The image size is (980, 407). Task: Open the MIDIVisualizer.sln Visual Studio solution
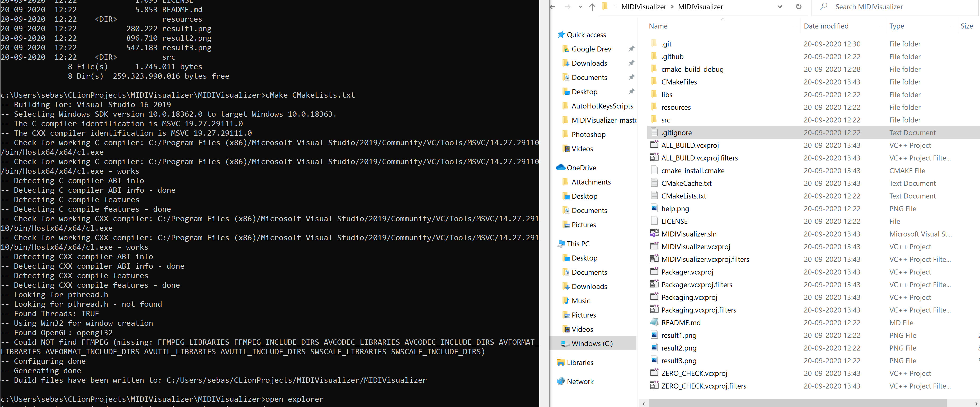point(688,234)
